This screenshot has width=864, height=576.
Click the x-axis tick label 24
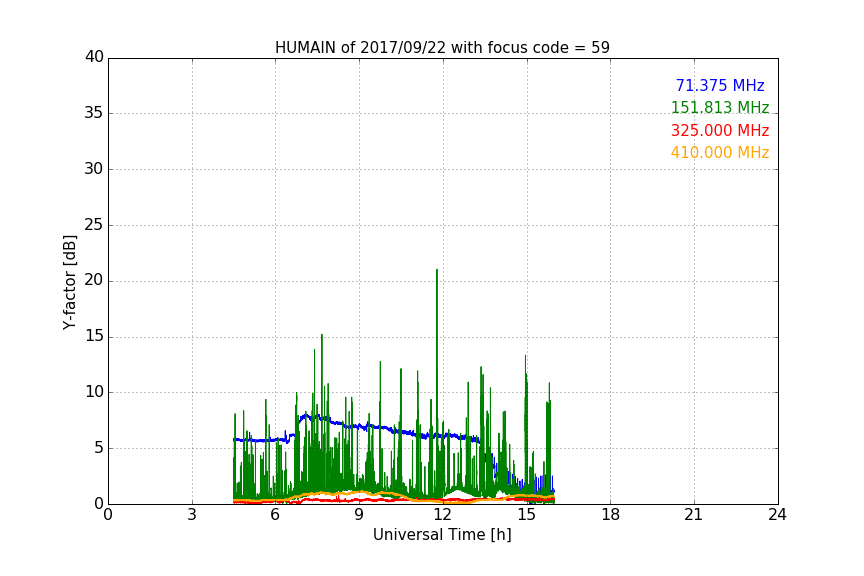coord(777,515)
